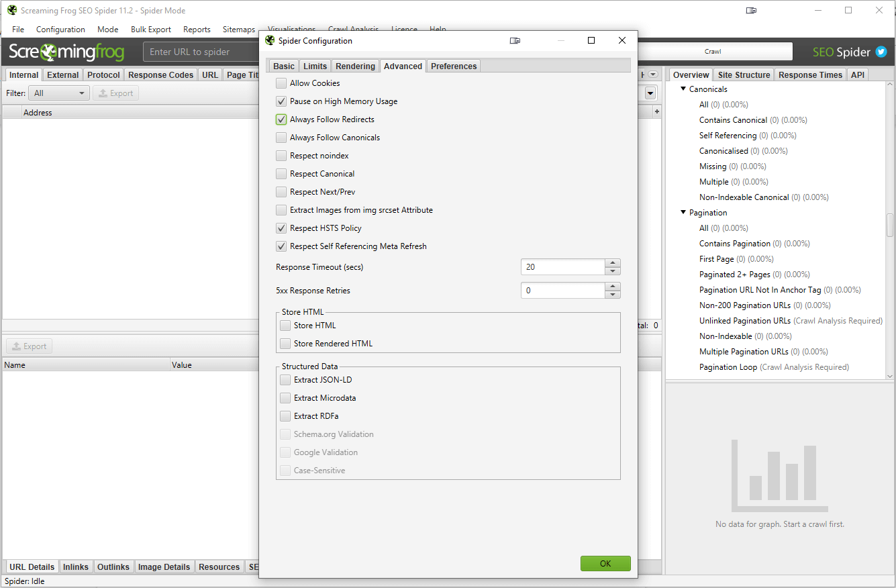This screenshot has height=588, width=896.
Task: Click the Twitter bird icon
Action: 881,52
